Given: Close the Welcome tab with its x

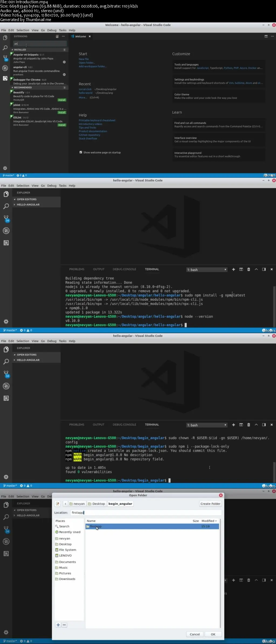Looking at the screenshot, I should [89, 36].
